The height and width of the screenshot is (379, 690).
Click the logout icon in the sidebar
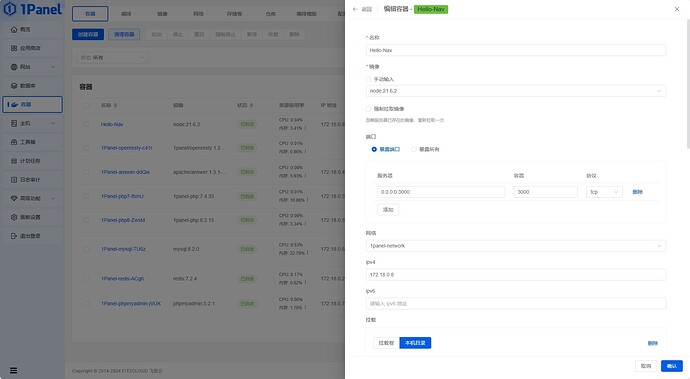click(x=14, y=236)
